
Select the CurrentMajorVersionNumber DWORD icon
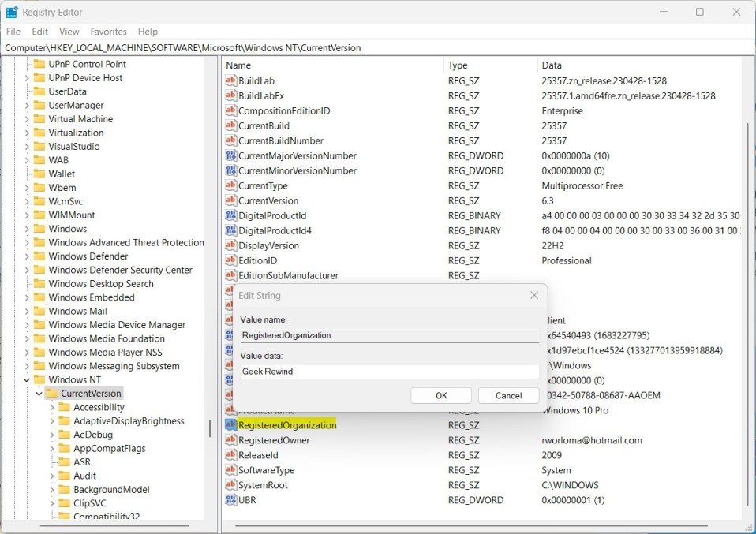coord(230,156)
